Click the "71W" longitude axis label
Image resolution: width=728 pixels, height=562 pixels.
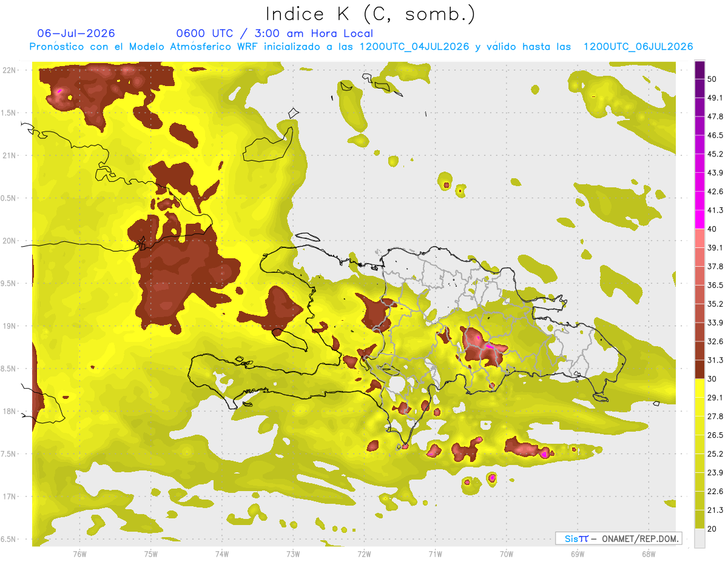click(435, 554)
